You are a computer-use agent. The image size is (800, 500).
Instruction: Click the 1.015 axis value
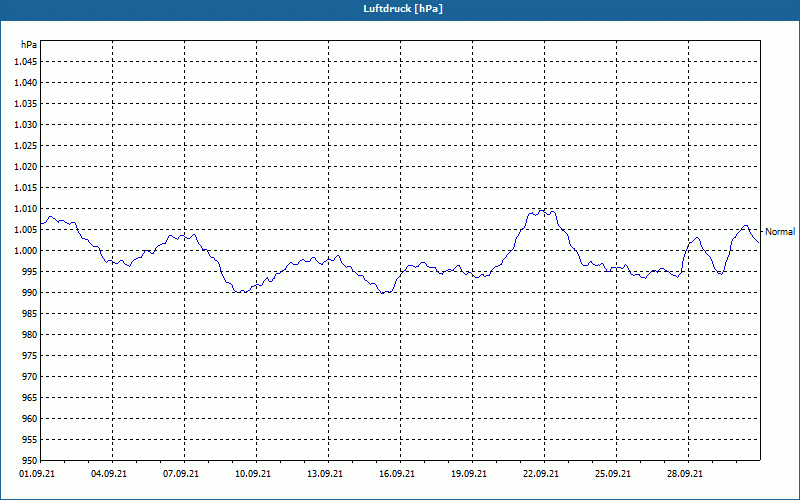coord(26,188)
